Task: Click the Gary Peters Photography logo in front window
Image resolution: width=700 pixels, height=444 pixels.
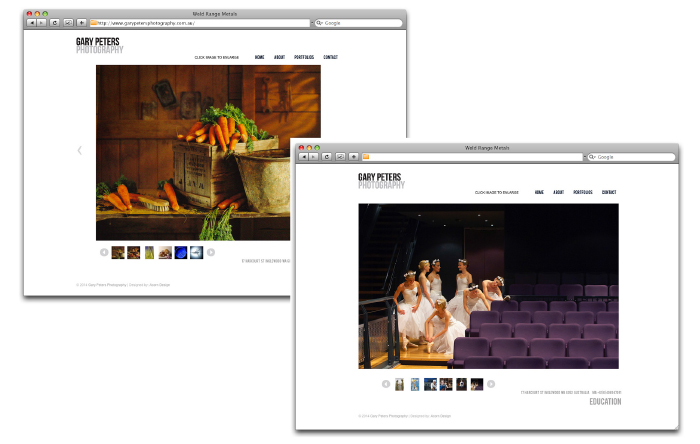Action: pos(381,180)
